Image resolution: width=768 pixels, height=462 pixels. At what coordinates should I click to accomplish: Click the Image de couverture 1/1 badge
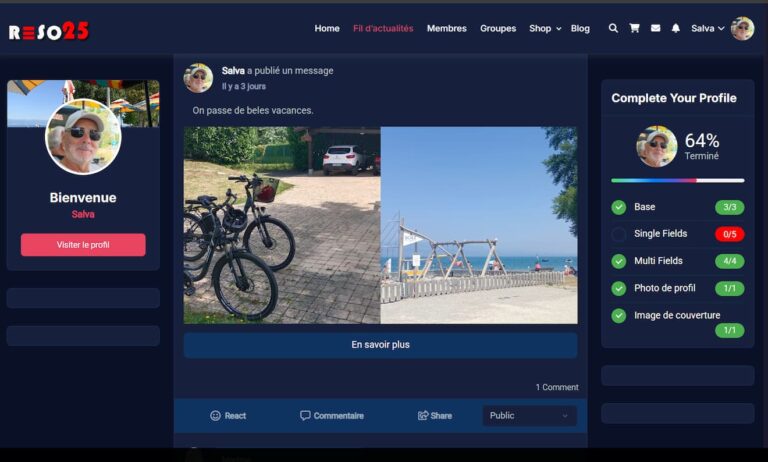pyautogui.click(x=730, y=330)
